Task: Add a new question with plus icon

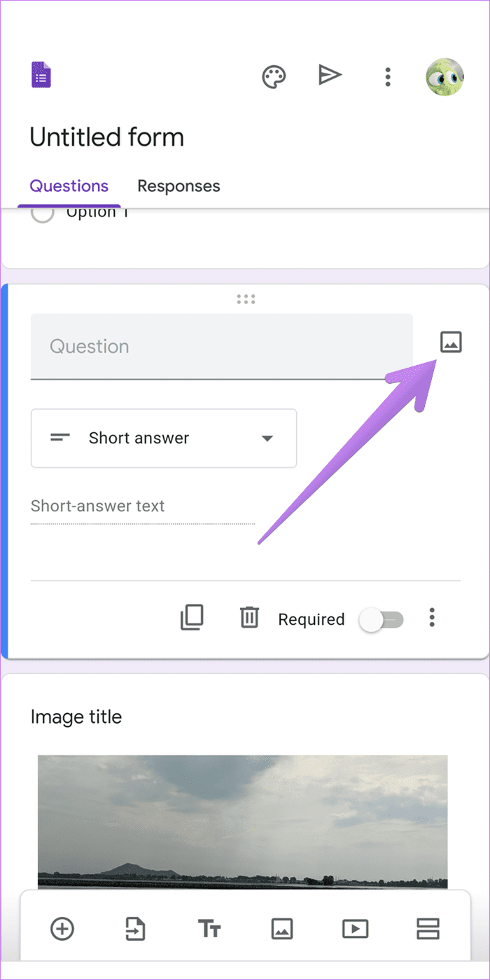Action: tap(62, 929)
